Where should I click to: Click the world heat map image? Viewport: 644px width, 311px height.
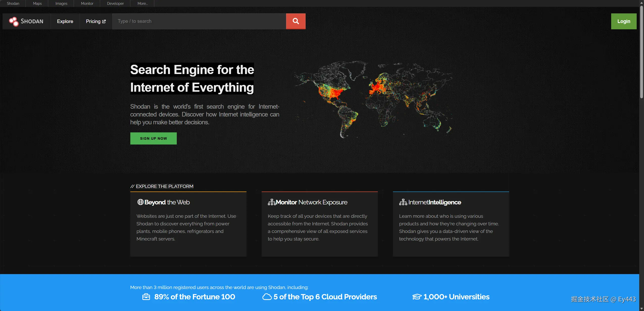pyautogui.click(x=373, y=99)
